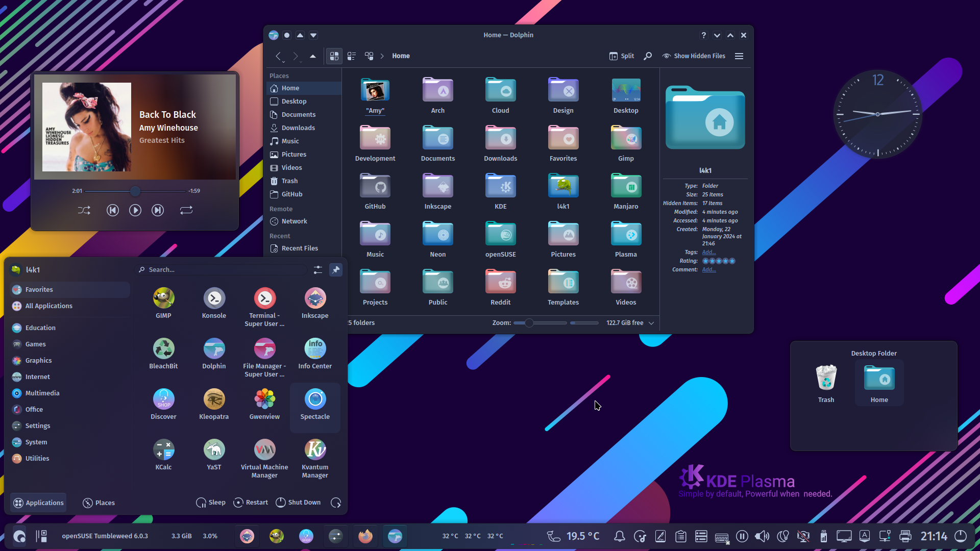Screen dimensions: 980x551
Task: Toggle repeat in the music player
Action: coord(186,210)
